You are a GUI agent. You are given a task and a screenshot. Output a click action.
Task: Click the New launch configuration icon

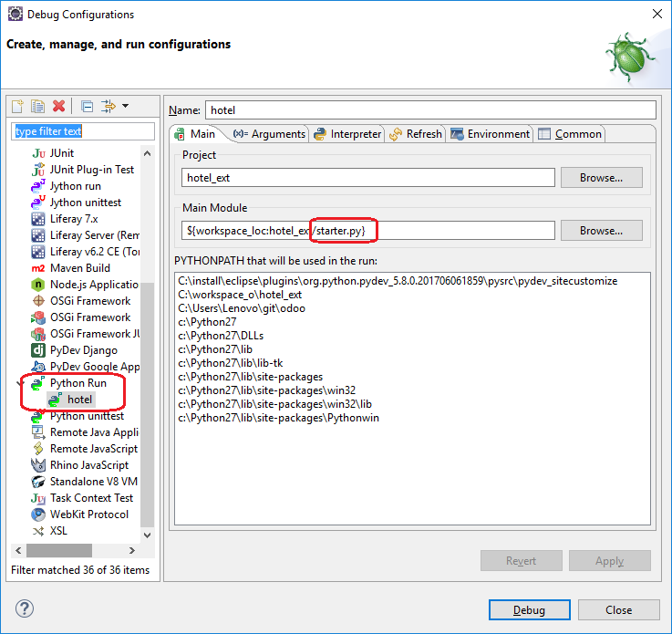[18, 107]
